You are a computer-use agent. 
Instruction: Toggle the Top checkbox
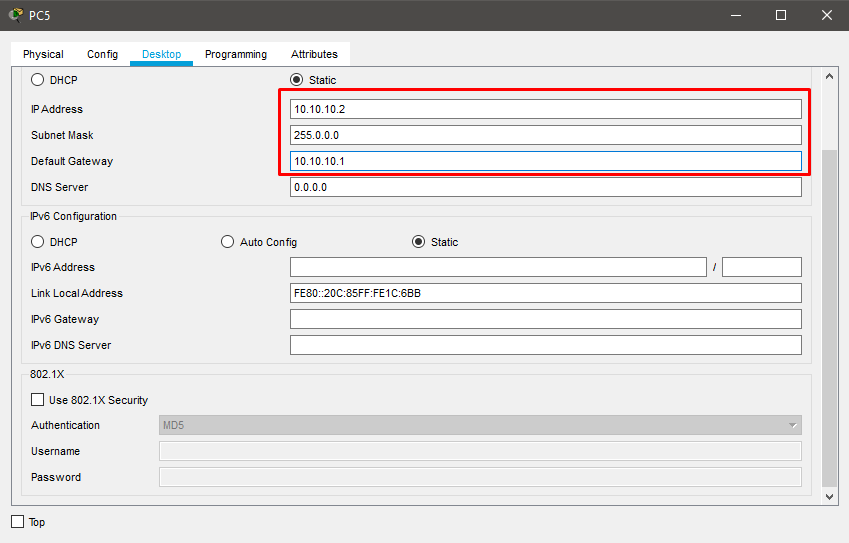(18, 522)
